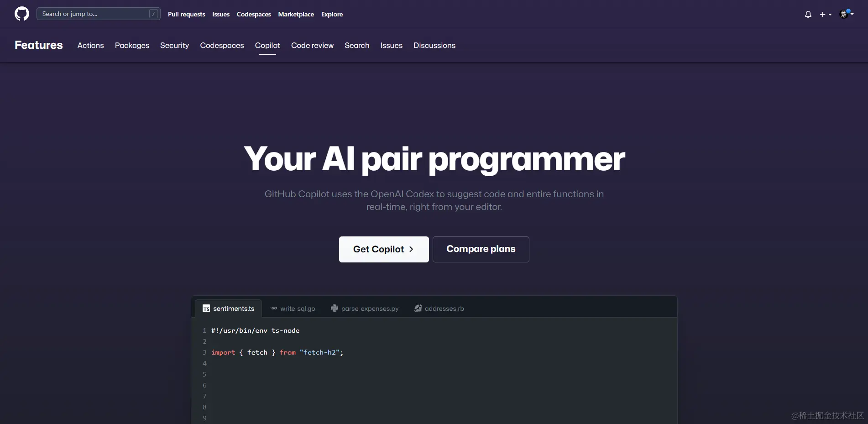The width and height of the screenshot is (868, 424).
Task: Open the user avatar menu
Action: coord(847,14)
